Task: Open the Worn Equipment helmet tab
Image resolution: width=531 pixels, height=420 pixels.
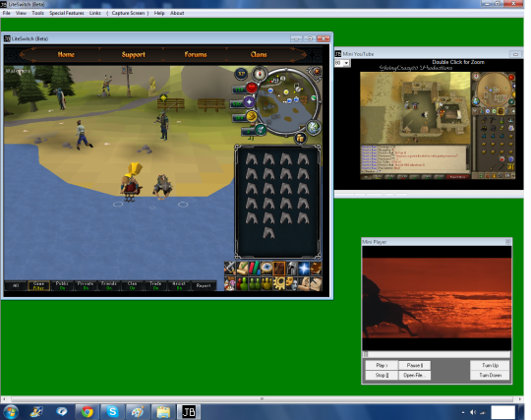Action: click(x=292, y=268)
